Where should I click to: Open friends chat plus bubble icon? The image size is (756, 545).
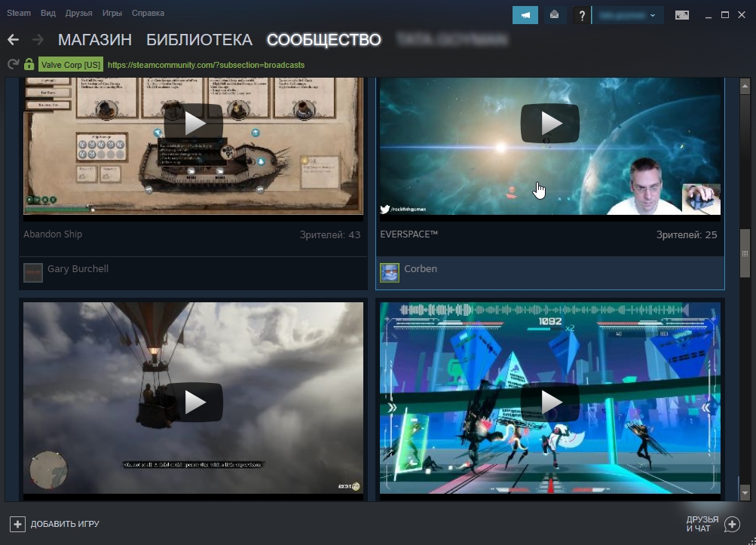732,524
